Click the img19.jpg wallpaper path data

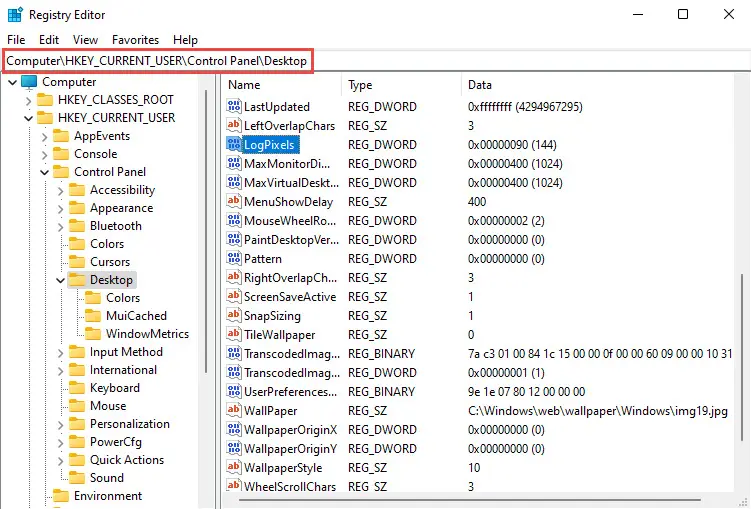[598, 411]
